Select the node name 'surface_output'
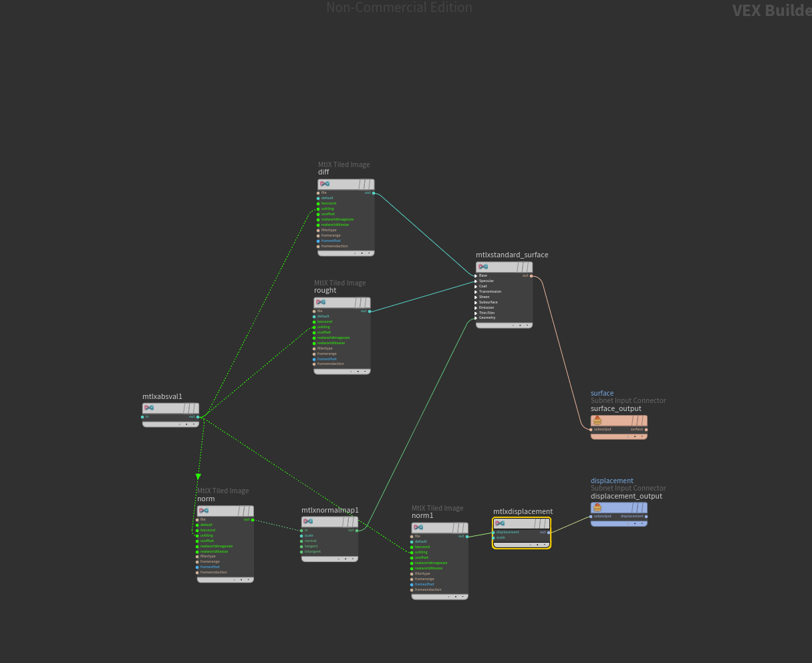The image size is (812, 663). pos(616,409)
